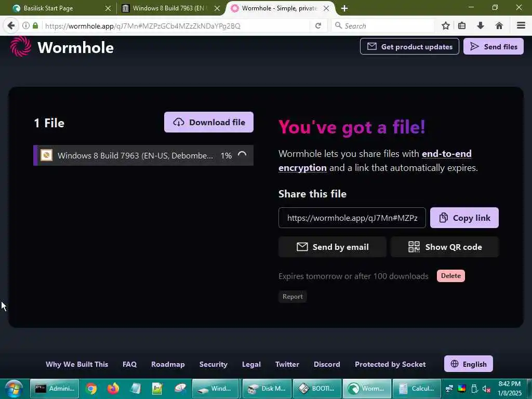Open the browser hamburger menu

click(521, 26)
